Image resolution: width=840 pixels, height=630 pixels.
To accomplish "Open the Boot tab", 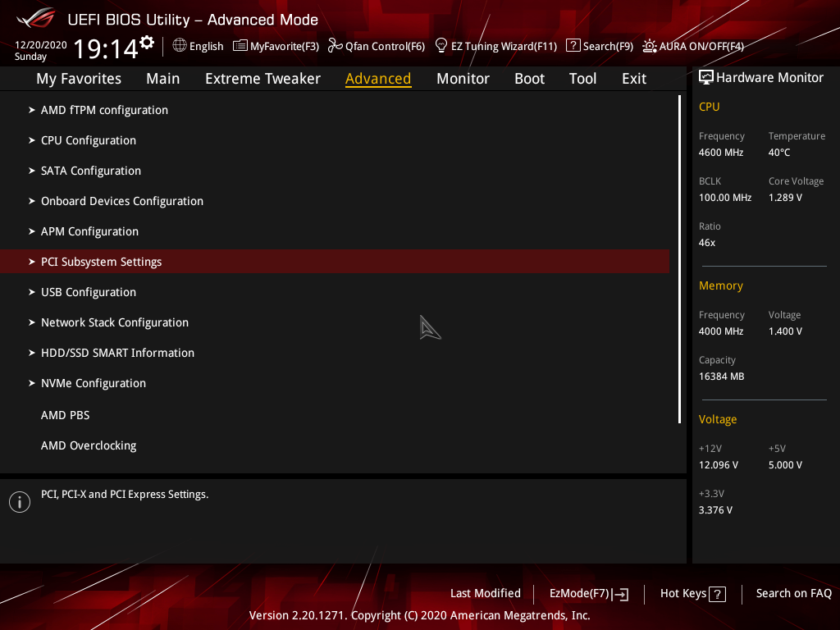I will click(529, 79).
